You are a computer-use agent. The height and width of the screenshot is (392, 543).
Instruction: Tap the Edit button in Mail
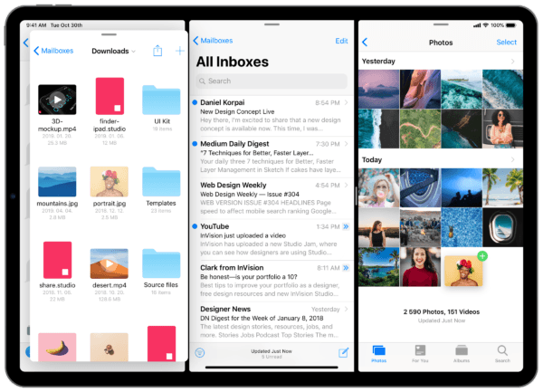tap(341, 41)
